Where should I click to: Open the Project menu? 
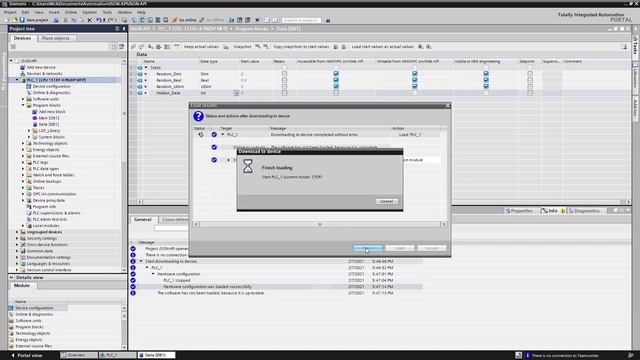click(10, 12)
